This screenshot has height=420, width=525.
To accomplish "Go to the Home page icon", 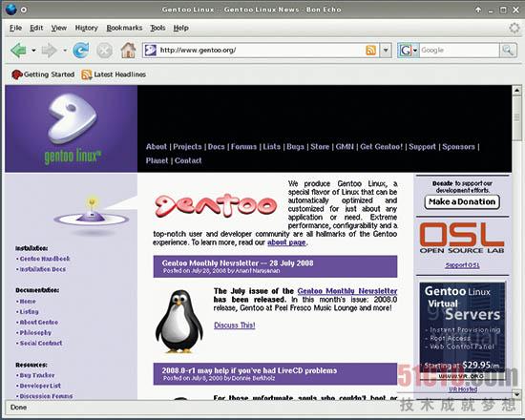I will (128, 51).
